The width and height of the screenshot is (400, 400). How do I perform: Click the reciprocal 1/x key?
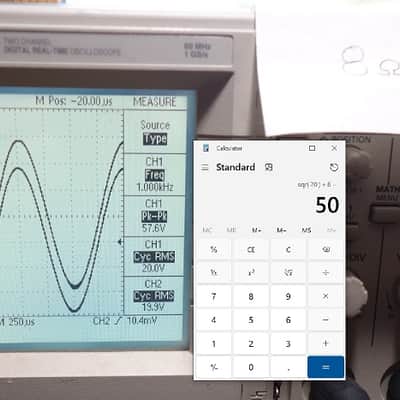click(x=214, y=273)
